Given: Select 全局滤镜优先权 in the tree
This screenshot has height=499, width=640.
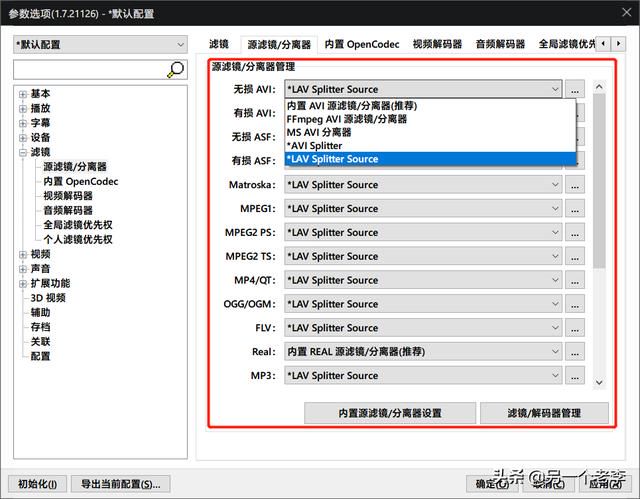Looking at the screenshot, I should pos(78,225).
